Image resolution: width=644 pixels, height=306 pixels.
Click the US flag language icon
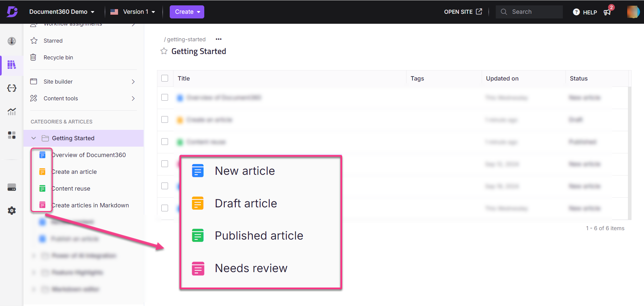coord(114,12)
